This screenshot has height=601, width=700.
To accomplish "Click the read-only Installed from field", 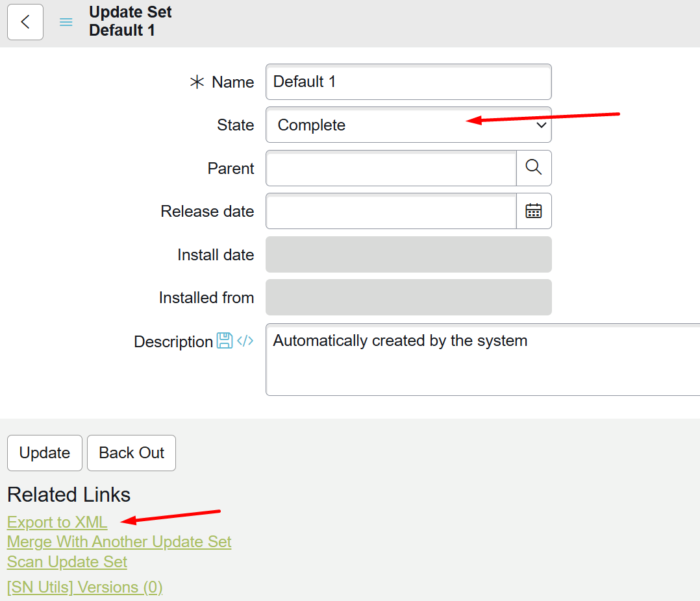I will pyautogui.click(x=408, y=297).
